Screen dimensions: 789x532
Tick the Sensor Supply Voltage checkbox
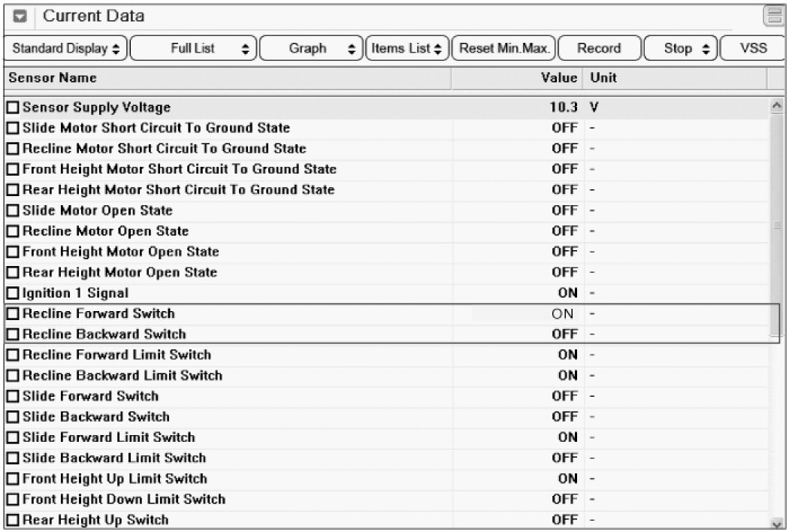click(x=13, y=108)
